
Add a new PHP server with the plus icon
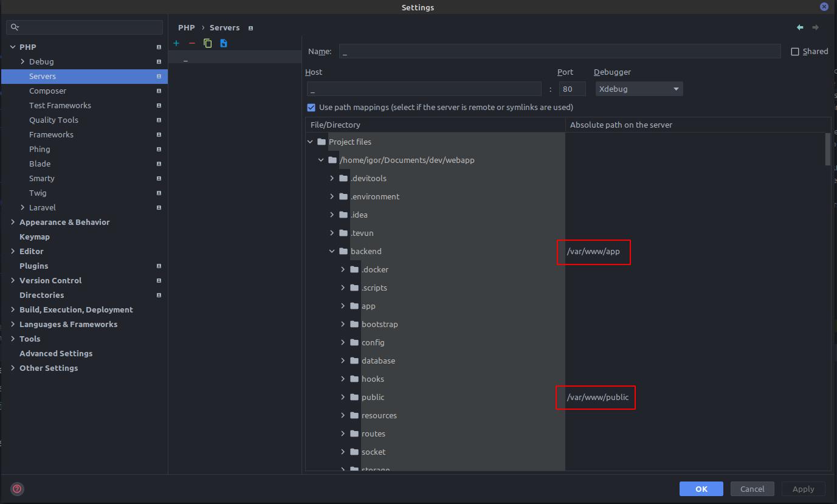(x=176, y=43)
